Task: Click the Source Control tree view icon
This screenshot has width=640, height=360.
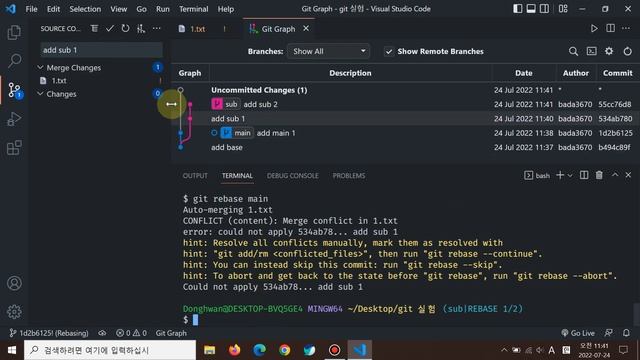Action: tap(94, 29)
